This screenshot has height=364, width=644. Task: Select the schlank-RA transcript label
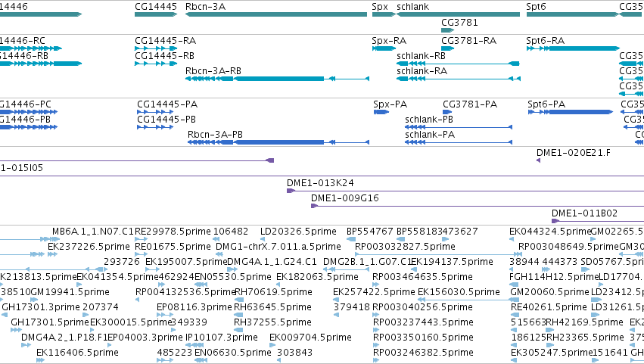[422, 71]
